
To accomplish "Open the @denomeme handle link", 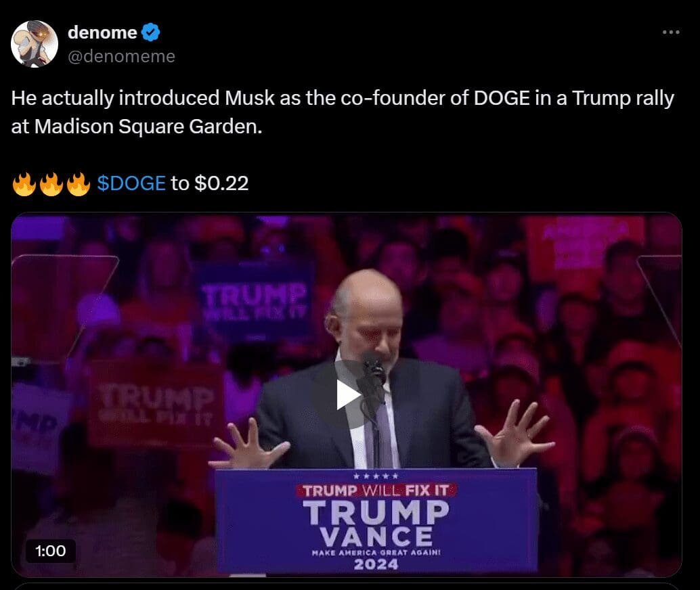I will point(121,56).
